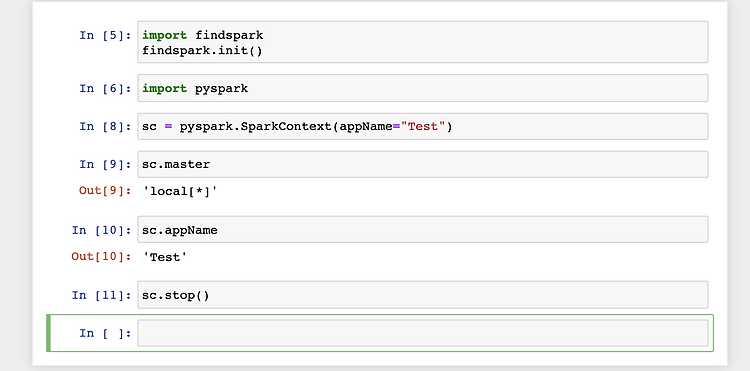Click the findspark.init() line

(202, 50)
